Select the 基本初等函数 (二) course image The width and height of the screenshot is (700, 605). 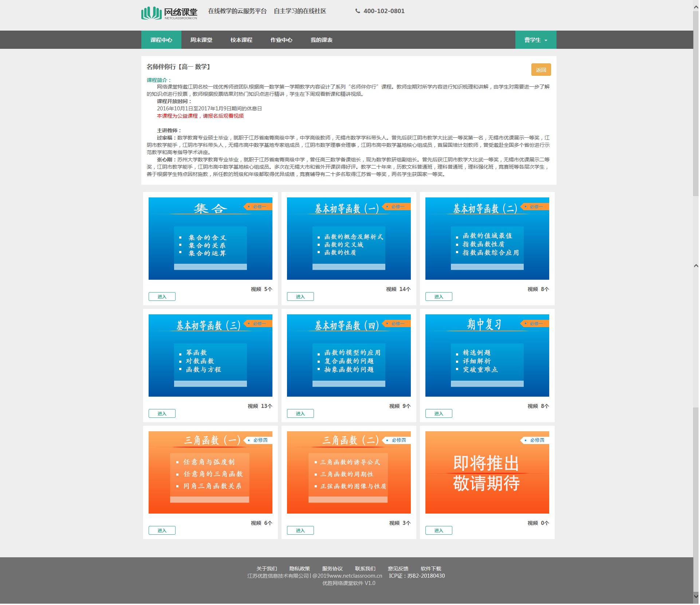pyautogui.click(x=487, y=239)
